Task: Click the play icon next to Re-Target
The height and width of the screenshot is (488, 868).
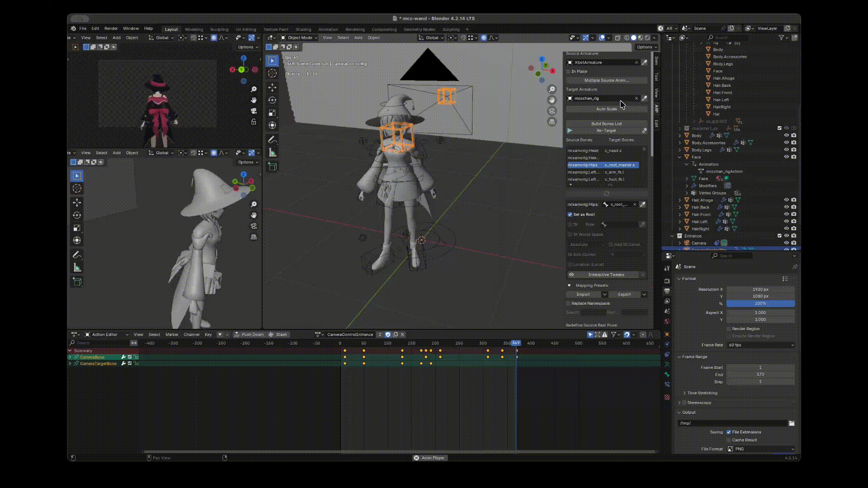Action: tap(570, 131)
